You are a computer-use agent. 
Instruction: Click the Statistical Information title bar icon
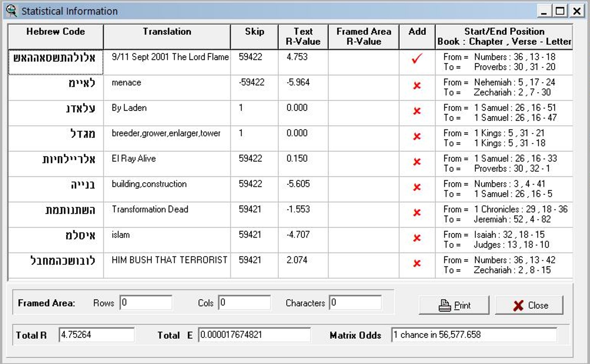tap(12, 11)
